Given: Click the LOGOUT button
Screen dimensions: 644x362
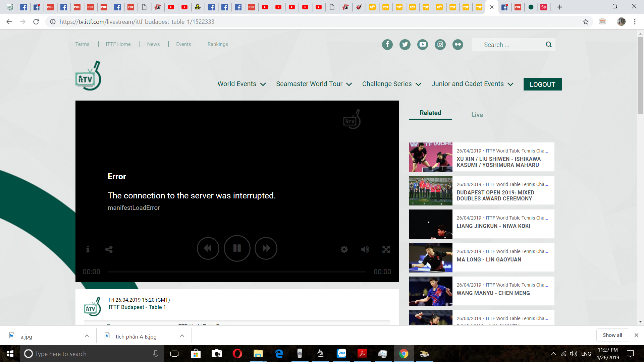Looking at the screenshot, I should [x=542, y=84].
